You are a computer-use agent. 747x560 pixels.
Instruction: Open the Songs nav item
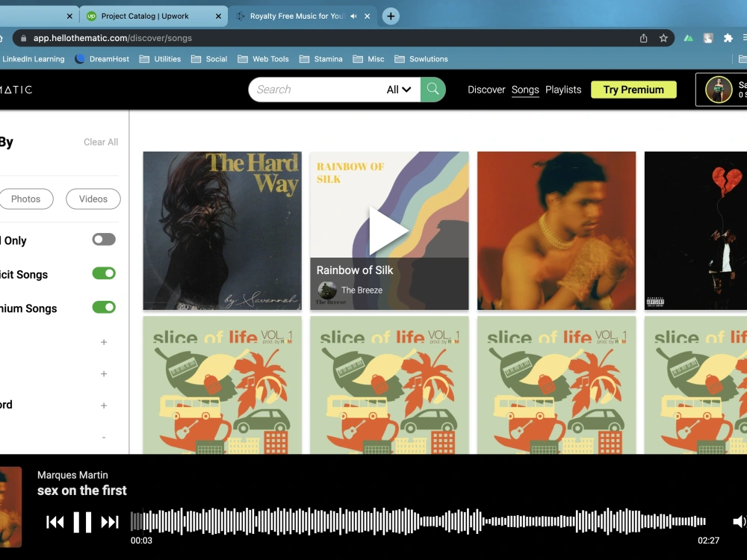(x=525, y=90)
